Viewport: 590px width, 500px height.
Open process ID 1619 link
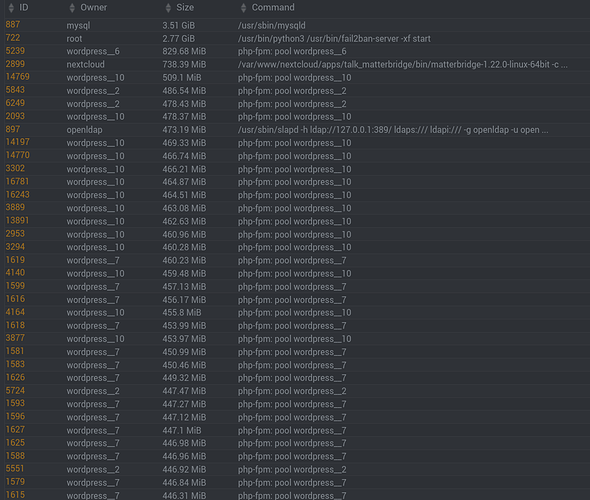15,260
